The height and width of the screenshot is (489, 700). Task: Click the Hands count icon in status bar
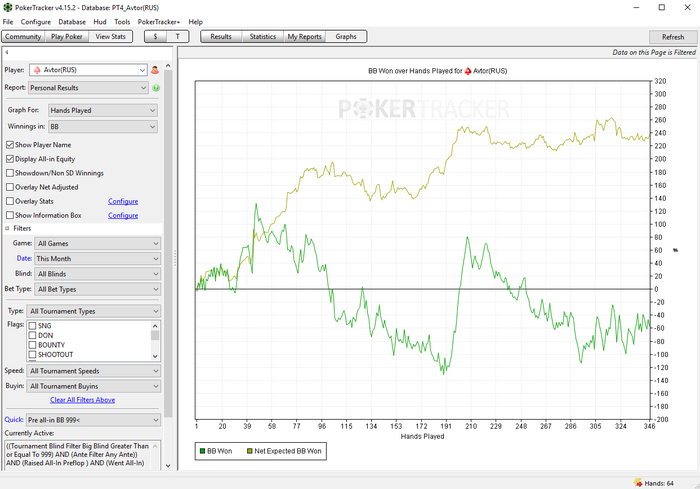point(638,483)
